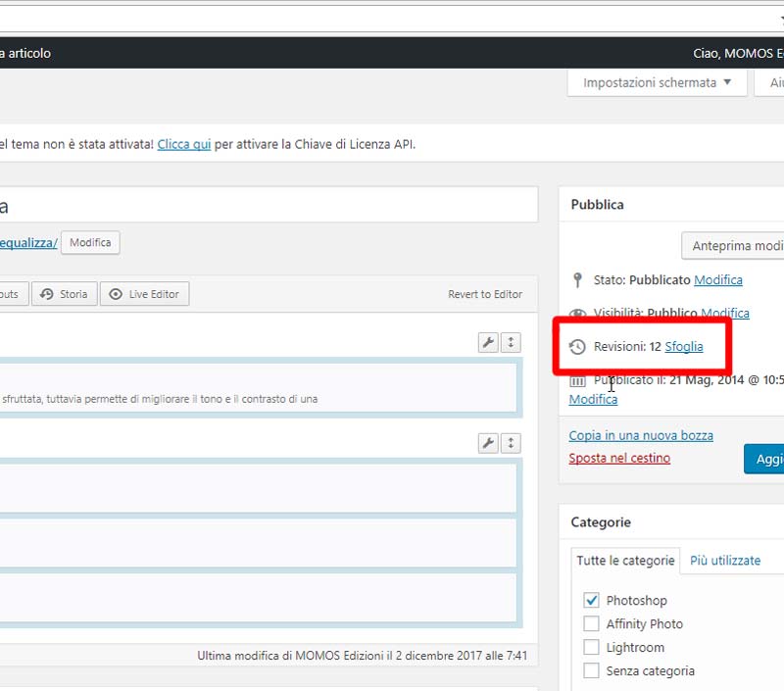Screen dimensions: 784x691
Task: Click the Live Editor eye icon
Action: (116, 294)
